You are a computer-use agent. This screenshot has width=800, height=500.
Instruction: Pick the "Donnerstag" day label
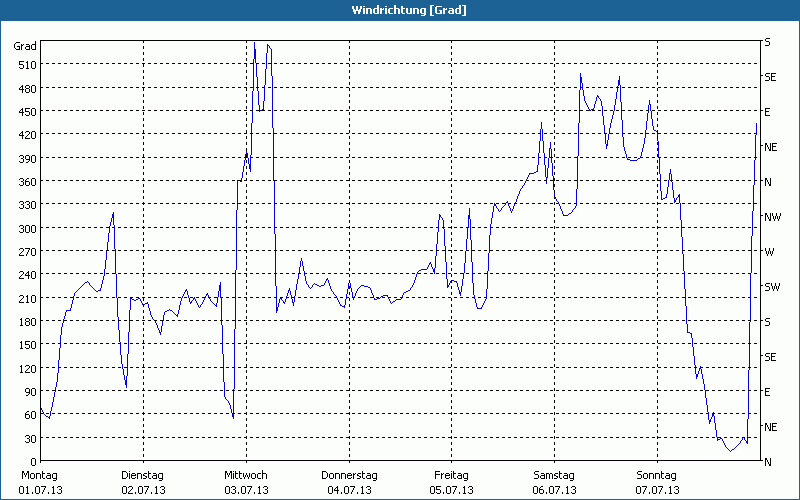[349, 476]
